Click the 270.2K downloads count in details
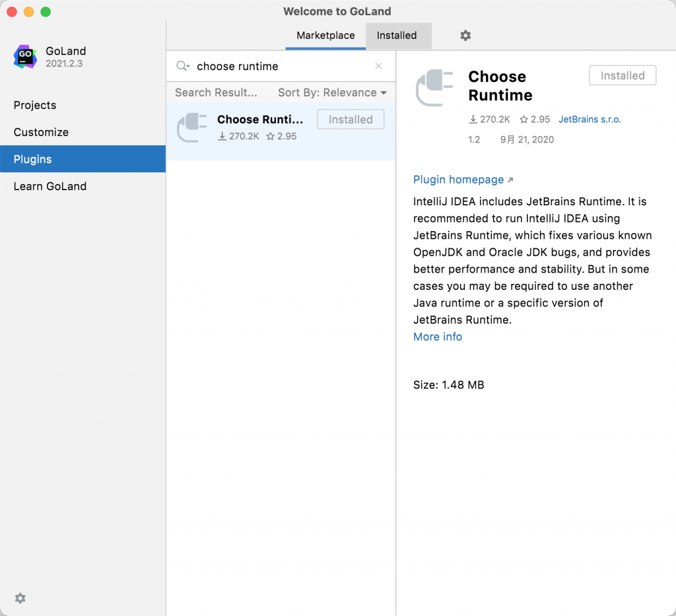This screenshot has width=676, height=616. coord(489,120)
